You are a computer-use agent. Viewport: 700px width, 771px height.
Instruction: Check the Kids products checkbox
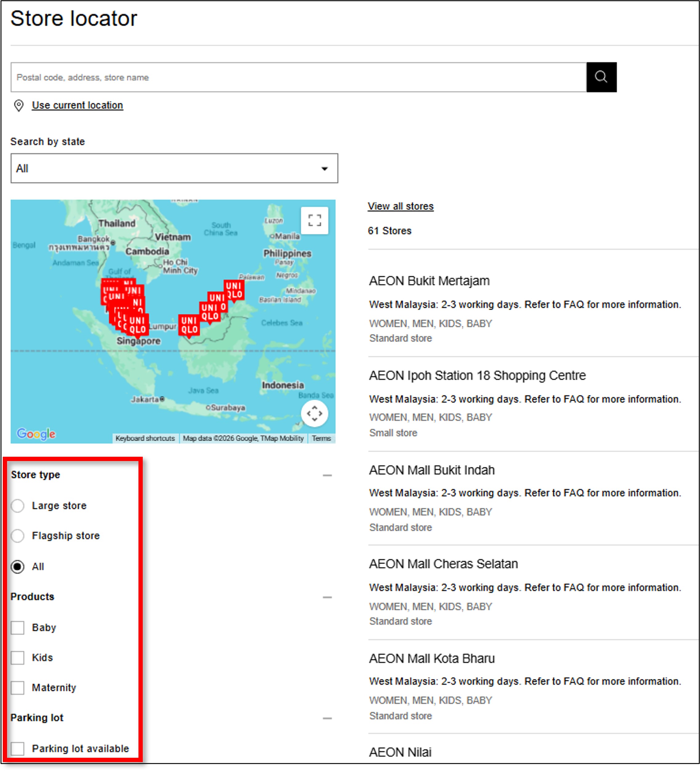click(x=18, y=658)
